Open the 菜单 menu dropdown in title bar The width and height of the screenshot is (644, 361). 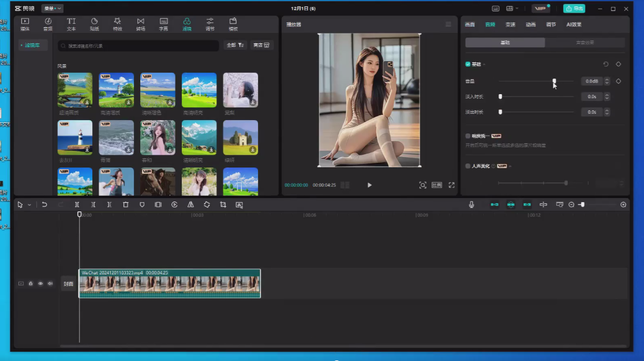[53, 9]
